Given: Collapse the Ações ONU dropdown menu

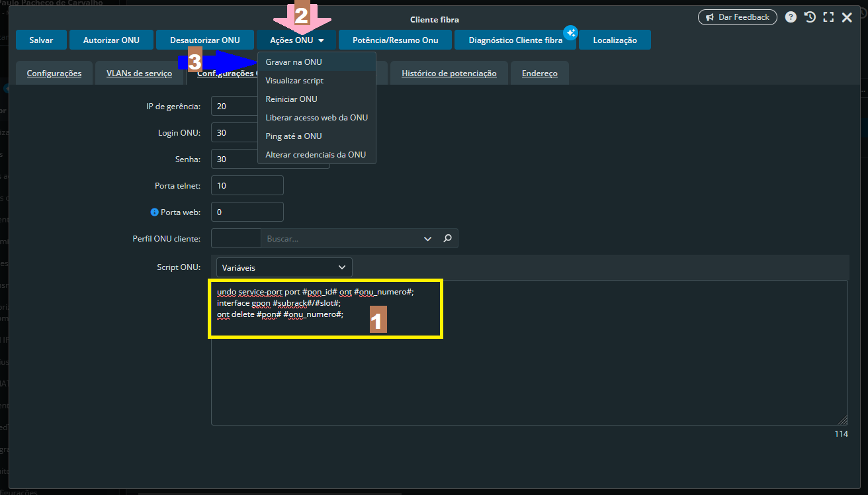Looking at the screenshot, I should pos(297,40).
